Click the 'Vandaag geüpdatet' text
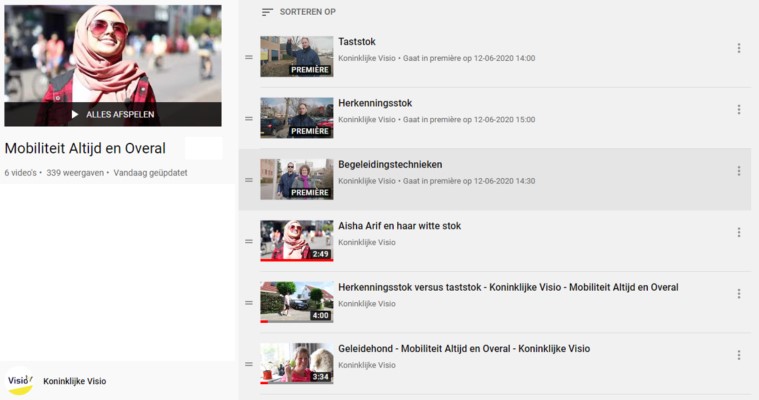759x400 pixels. click(151, 173)
